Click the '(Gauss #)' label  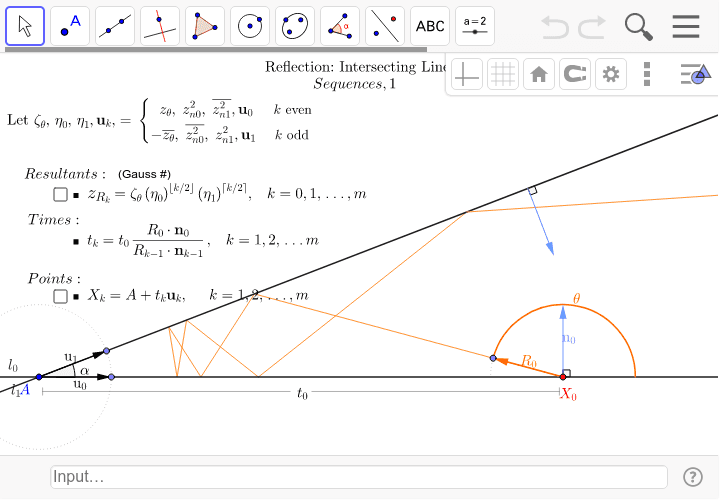point(144,174)
